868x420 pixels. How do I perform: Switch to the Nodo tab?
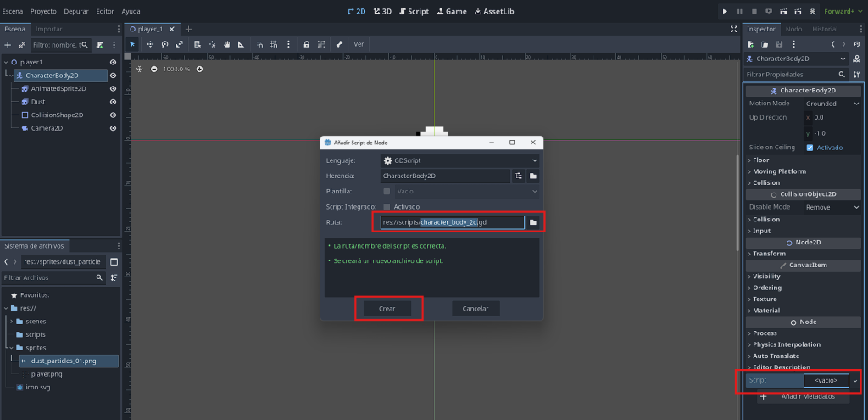pos(793,29)
